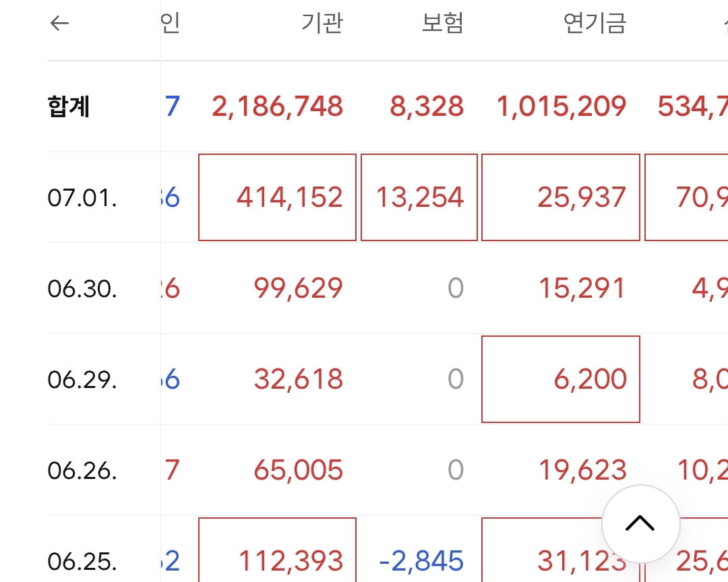Select the boxed 13,254 insurance value
Viewport: 728px width, 582px height.
click(x=419, y=197)
